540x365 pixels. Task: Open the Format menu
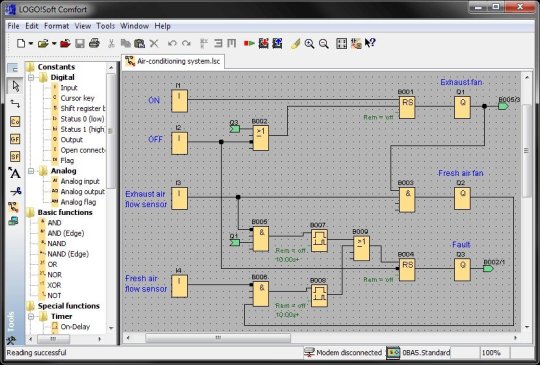point(56,26)
